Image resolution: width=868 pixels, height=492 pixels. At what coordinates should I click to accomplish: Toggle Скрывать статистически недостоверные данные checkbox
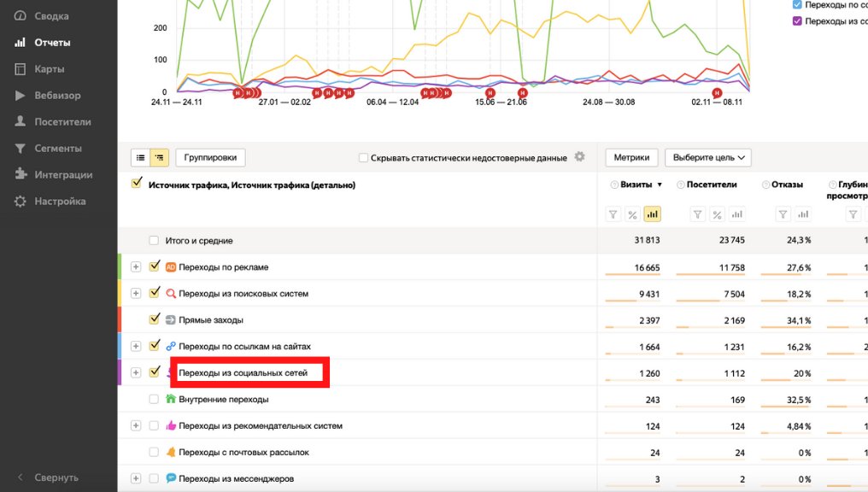(363, 158)
